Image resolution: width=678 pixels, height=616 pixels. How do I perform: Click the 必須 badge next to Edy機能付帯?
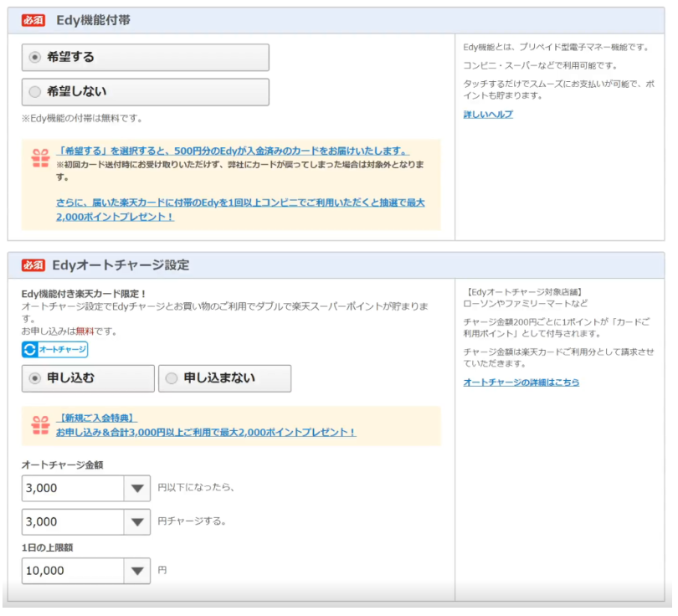[33, 20]
